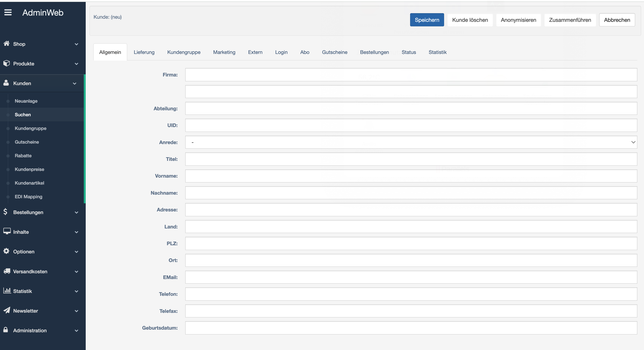Viewport: 644px width, 350px height.
Task: Open Kundengruppe in the sidebar submenu
Action: click(x=30, y=128)
